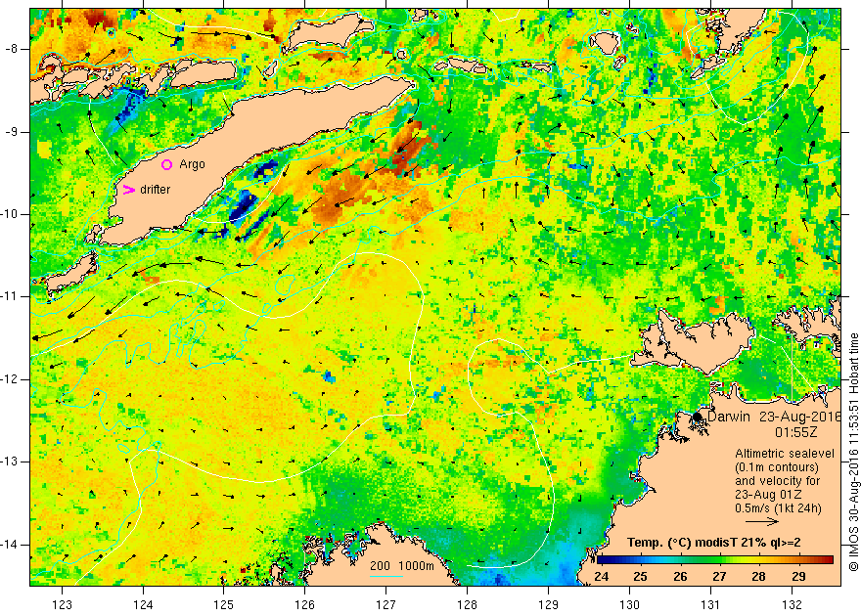The width and height of the screenshot is (861, 616).
Task: Select the 'Argo' label text
Action: pyautogui.click(x=192, y=164)
